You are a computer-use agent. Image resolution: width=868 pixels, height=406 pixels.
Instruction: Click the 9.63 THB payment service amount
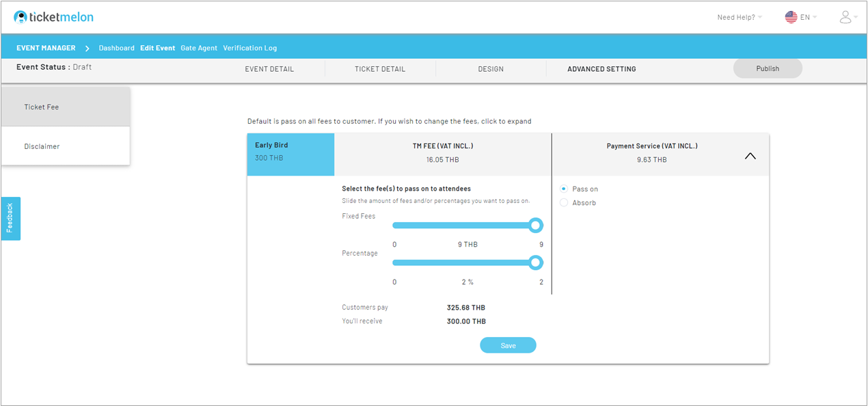click(x=652, y=159)
